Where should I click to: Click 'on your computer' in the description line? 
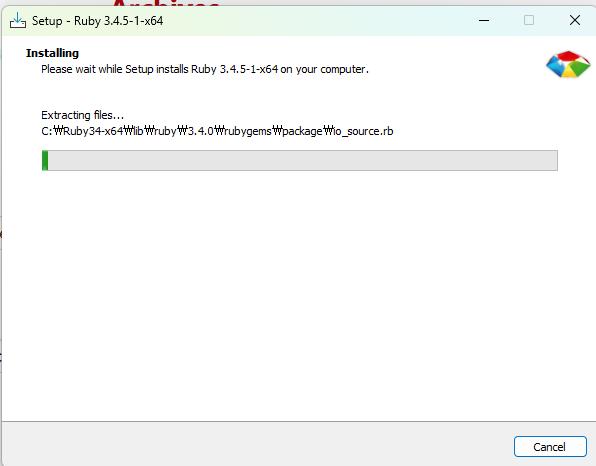click(325, 69)
